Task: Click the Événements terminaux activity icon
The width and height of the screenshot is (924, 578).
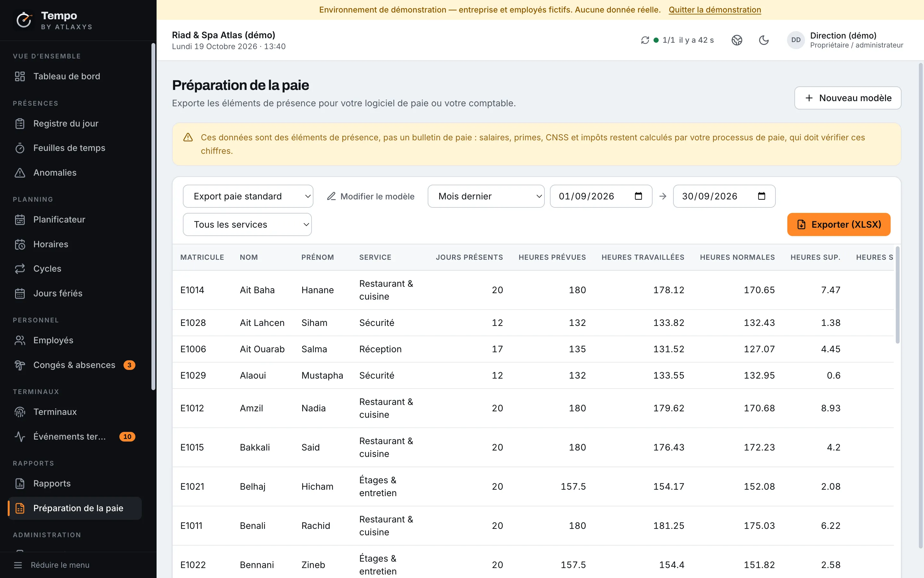Action: pyautogui.click(x=20, y=437)
